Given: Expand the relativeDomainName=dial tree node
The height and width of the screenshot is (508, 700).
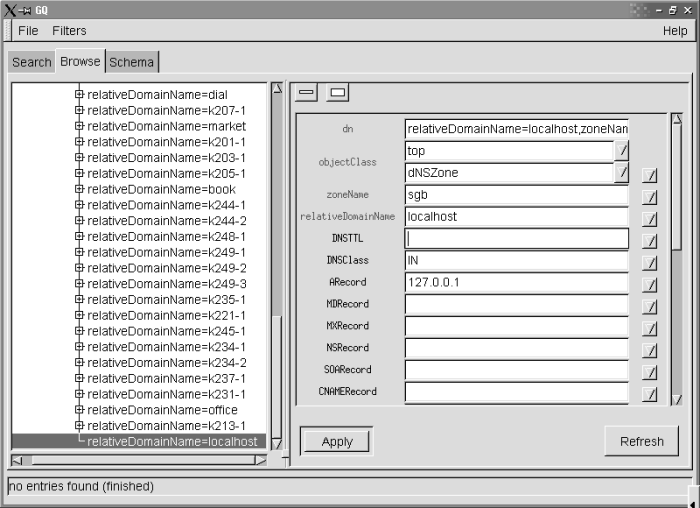Looking at the screenshot, I should coord(80,95).
